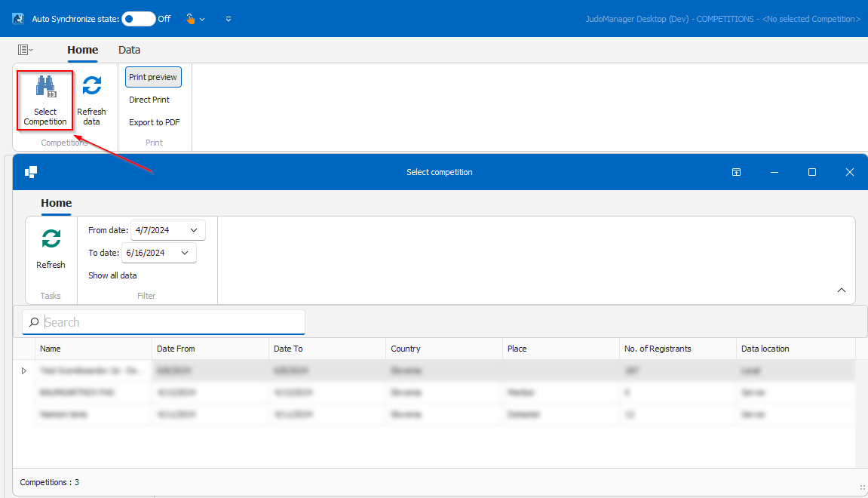
Task: Click the Refresh data icon in main ribbon
Action: tap(92, 86)
